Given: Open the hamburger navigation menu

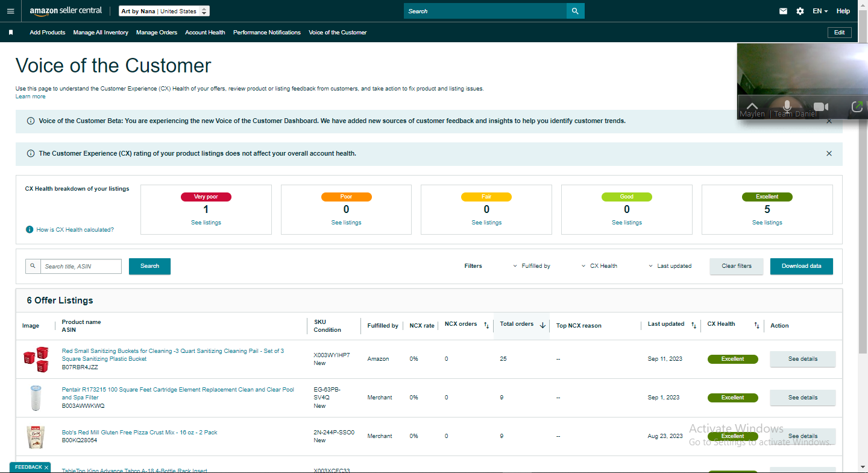Looking at the screenshot, I should coord(10,11).
